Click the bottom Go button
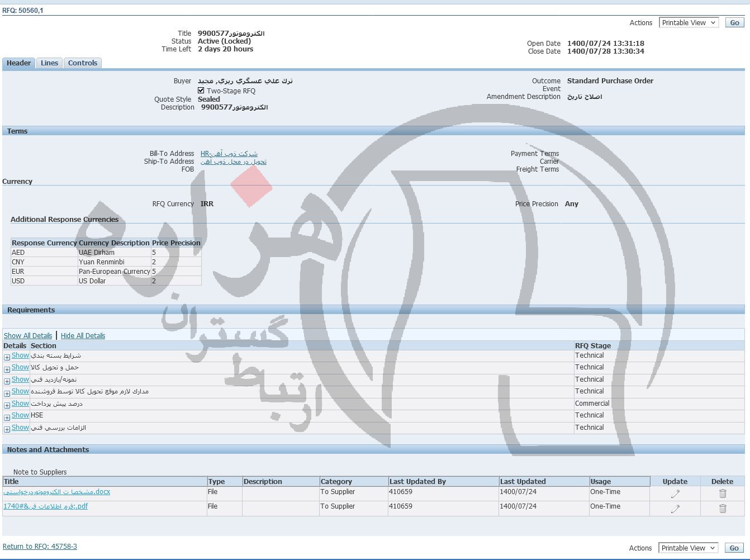This screenshot has height=560, width=750. click(734, 548)
